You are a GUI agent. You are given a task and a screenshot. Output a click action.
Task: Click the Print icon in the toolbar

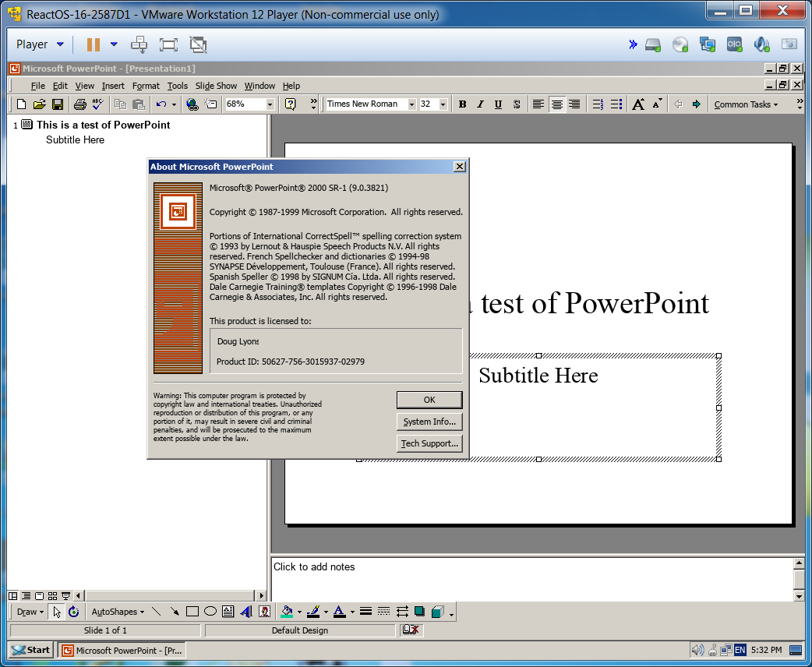79,104
